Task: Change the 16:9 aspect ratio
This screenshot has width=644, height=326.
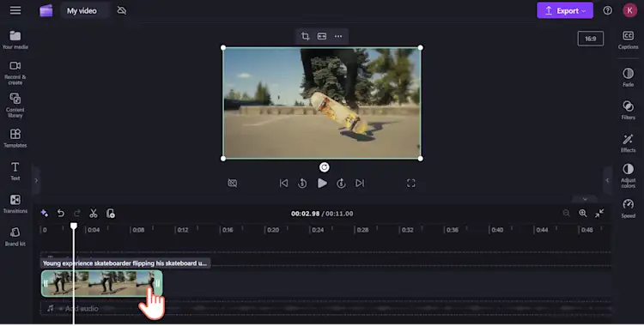Action: pos(590,39)
